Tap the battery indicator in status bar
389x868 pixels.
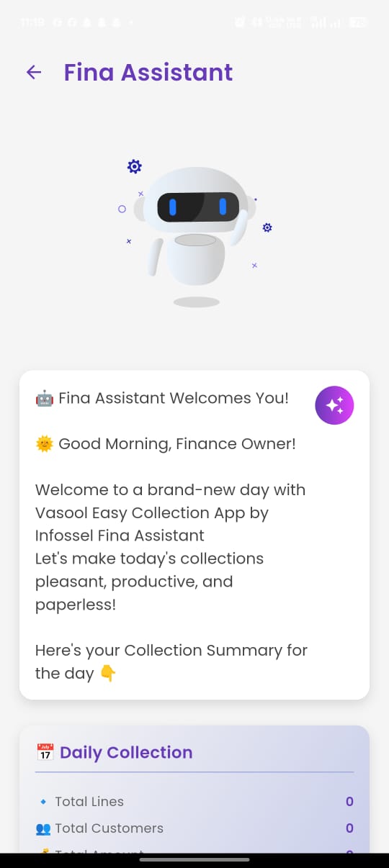point(358,22)
